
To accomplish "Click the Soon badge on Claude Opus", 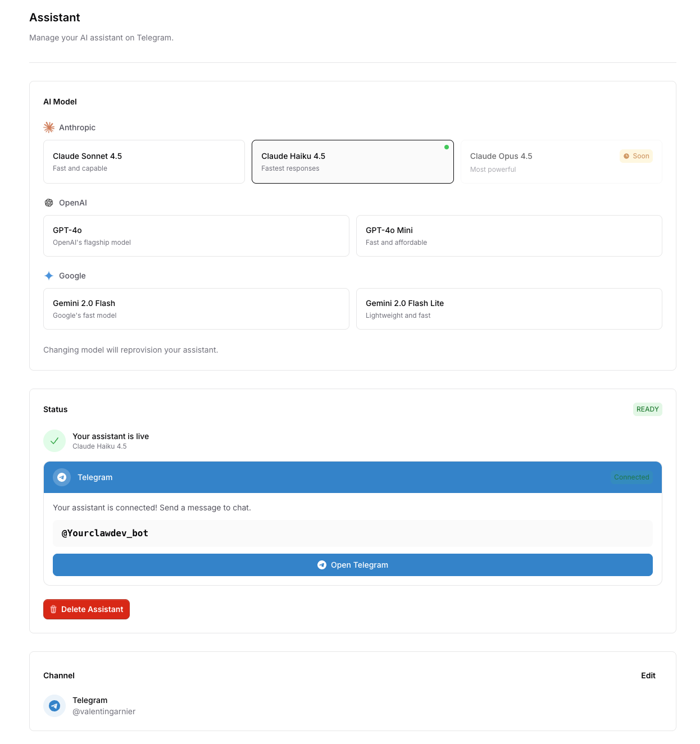I will coord(636,156).
